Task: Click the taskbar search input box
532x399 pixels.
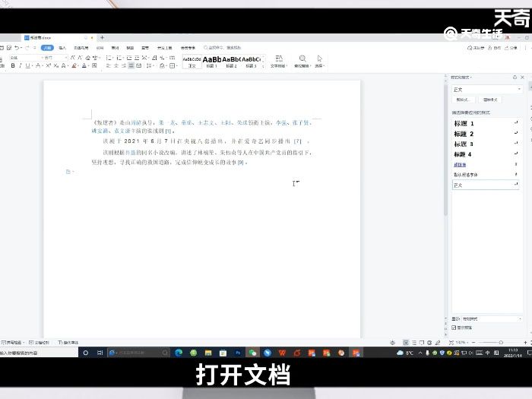Action: 39,353
